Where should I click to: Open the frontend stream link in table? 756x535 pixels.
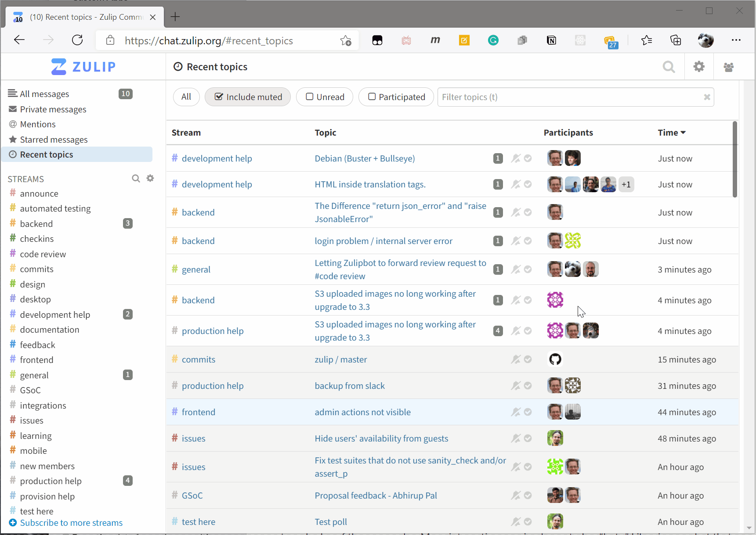199,412
